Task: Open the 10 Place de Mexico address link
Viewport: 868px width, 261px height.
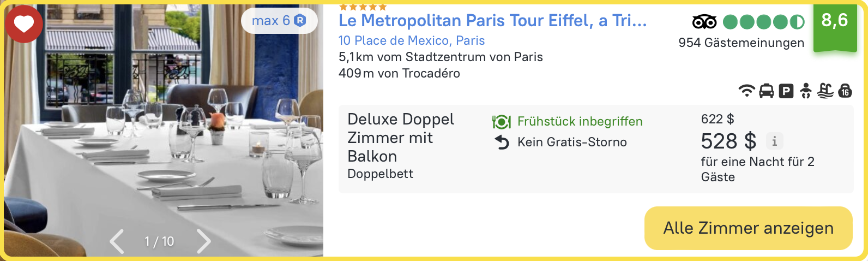Action: click(x=411, y=40)
